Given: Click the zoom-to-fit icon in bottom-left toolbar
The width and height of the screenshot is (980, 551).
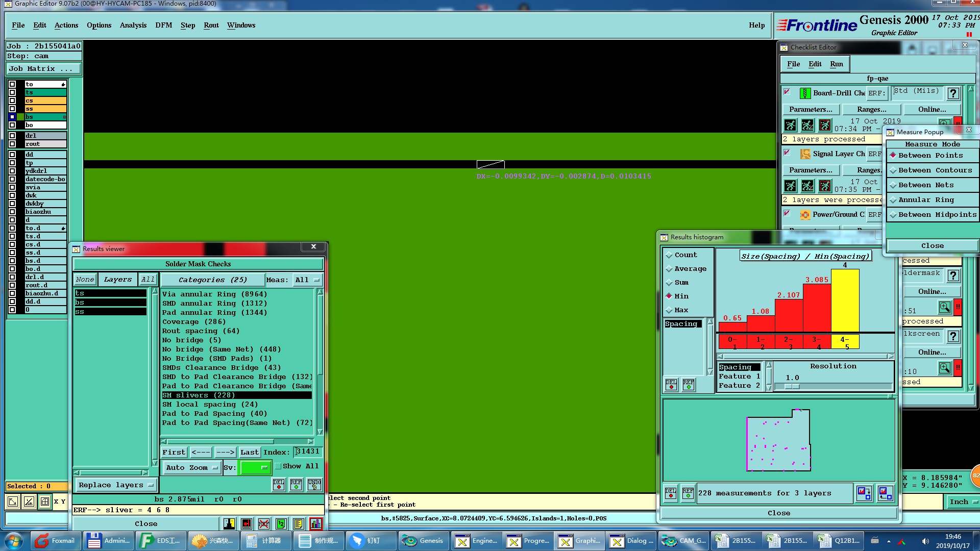Looking at the screenshot, I should click(13, 502).
